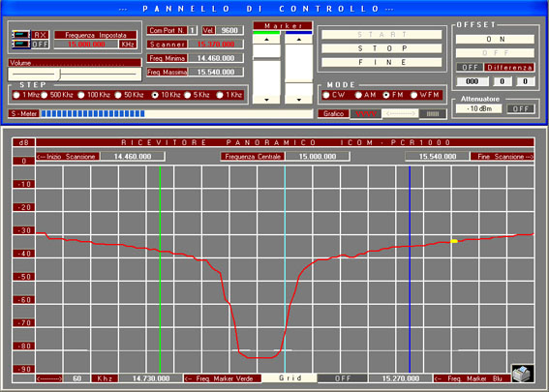The height and width of the screenshot is (392, 549).
Task: Adjust the Volume slider handle
Action: (60, 75)
